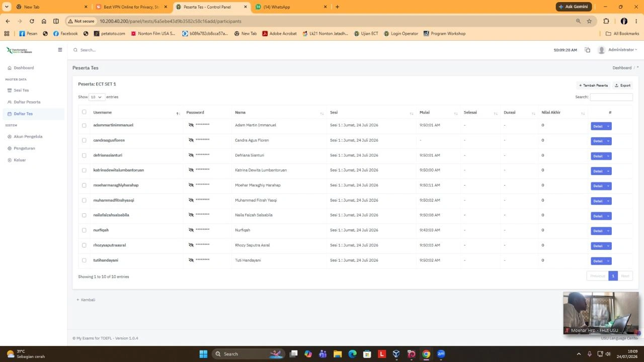Click the Export button
The height and width of the screenshot is (362, 644).
623,85
